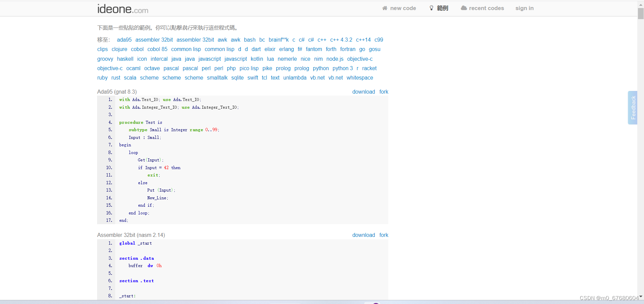The height and width of the screenshot is (304, 644).
Task: Jump to the pike sample
Action: coord(267,68)
